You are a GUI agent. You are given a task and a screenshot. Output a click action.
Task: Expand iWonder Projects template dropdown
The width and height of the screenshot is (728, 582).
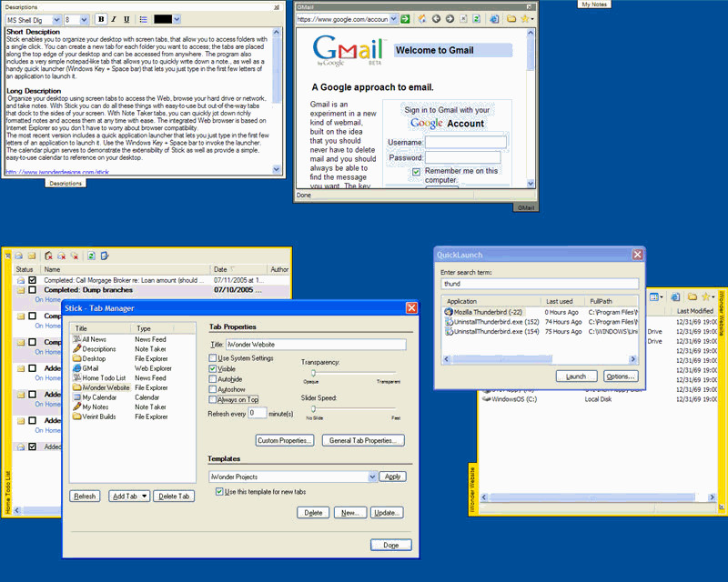(372, 477)
